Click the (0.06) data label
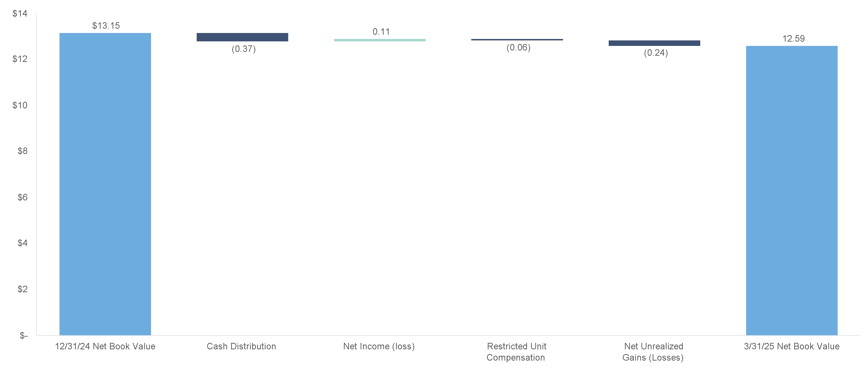868x373 pixels. click(518, 48)
